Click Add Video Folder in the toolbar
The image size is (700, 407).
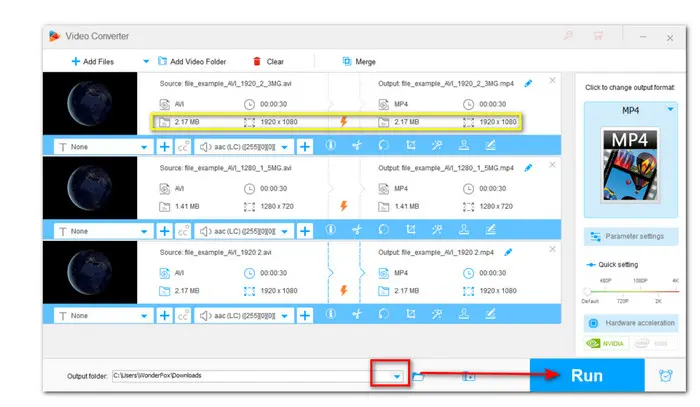pyautogui.click(x=195, y=61)
